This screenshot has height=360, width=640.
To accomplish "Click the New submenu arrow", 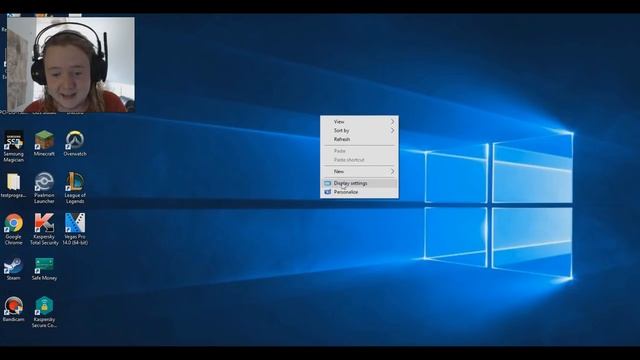I will (x=392, y=171).
